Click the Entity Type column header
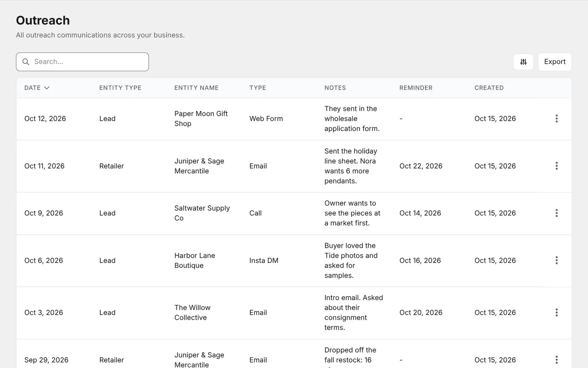The height and width of the screenshot is (368, 588). click(120, 88)
